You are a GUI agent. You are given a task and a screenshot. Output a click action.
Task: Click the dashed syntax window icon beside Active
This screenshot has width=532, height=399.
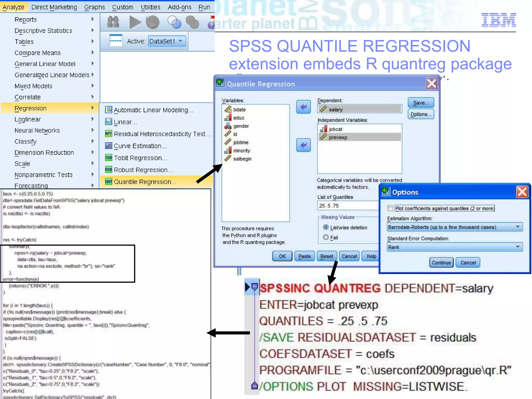pyautogui.click(x=116, y=41)
